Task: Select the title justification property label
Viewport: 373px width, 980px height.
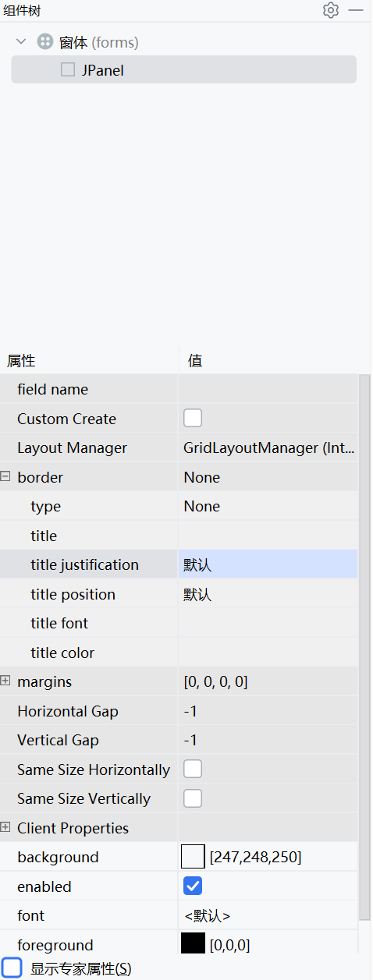Action: pyautogui.click(x=84, y=564)
